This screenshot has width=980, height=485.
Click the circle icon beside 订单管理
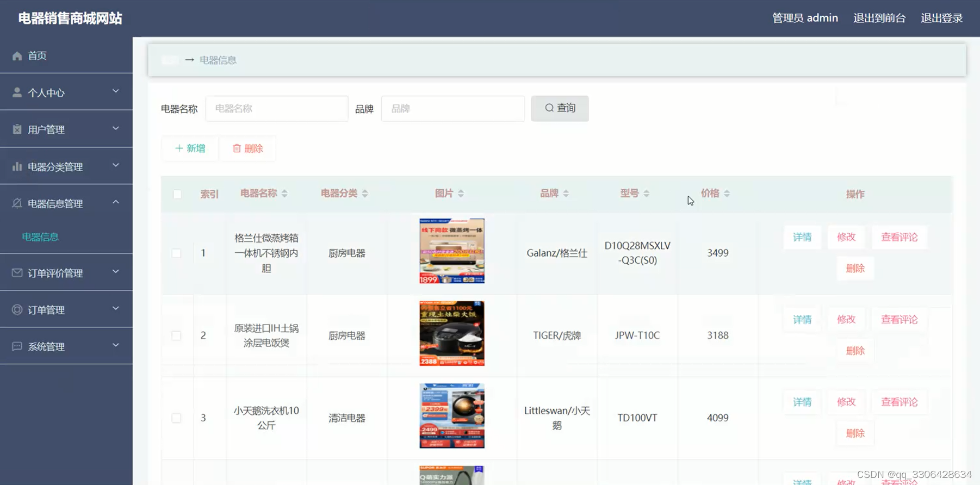17,309
